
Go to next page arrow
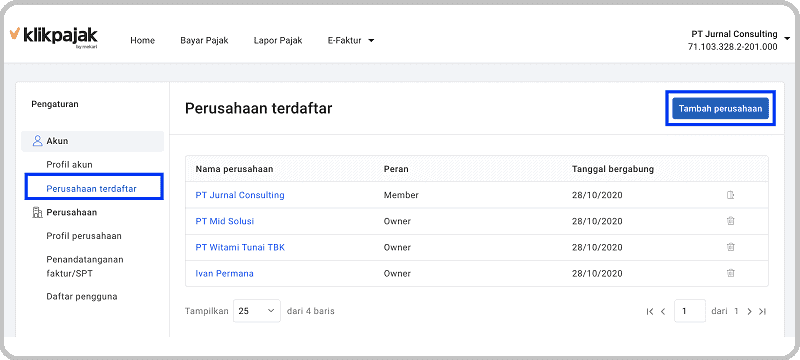tap(749, 311)
